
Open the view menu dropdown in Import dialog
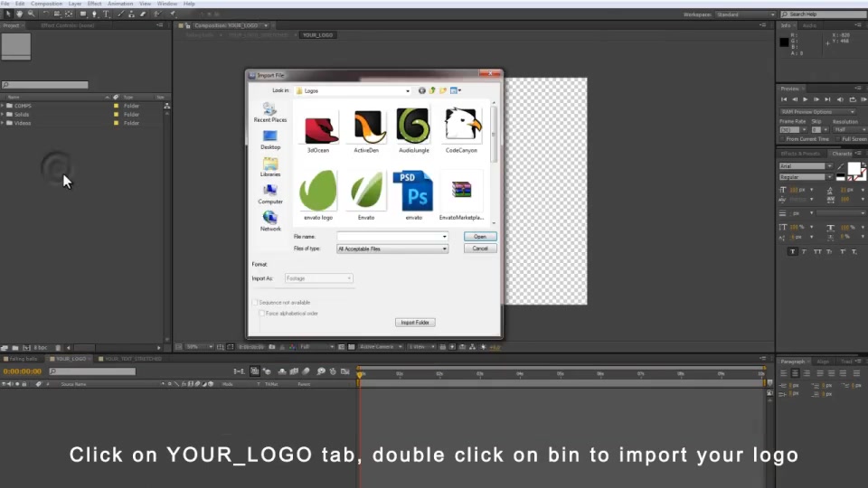[456, 90]
